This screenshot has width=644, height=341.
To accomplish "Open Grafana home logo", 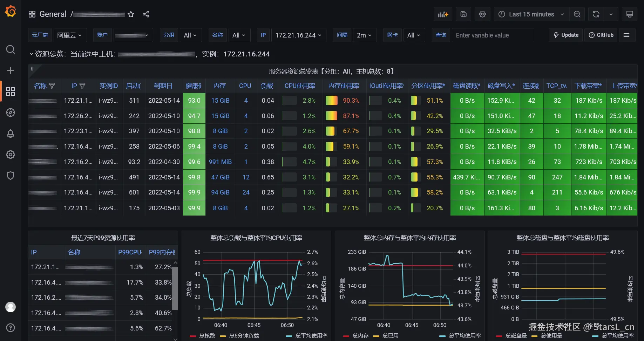I will click(11, 12).
